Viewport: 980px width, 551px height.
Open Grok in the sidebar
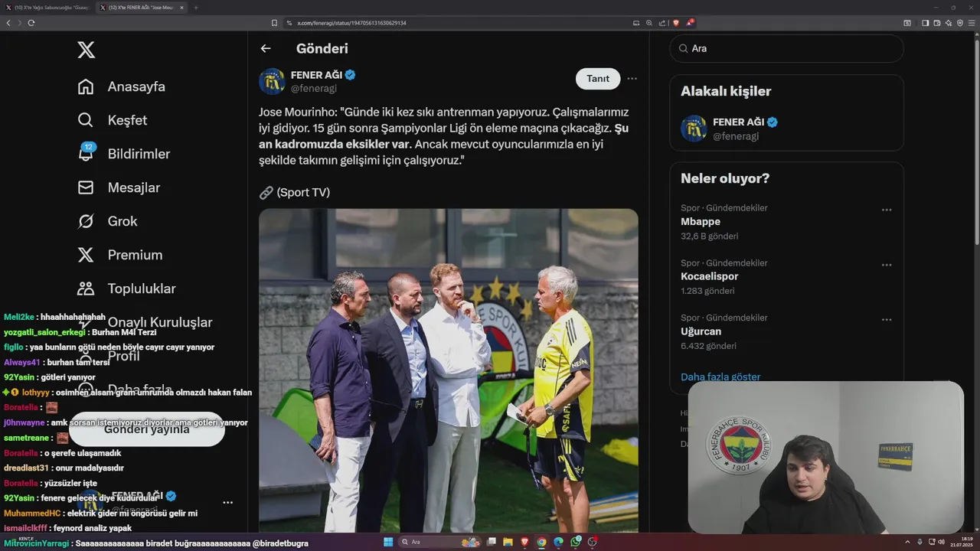108,221
